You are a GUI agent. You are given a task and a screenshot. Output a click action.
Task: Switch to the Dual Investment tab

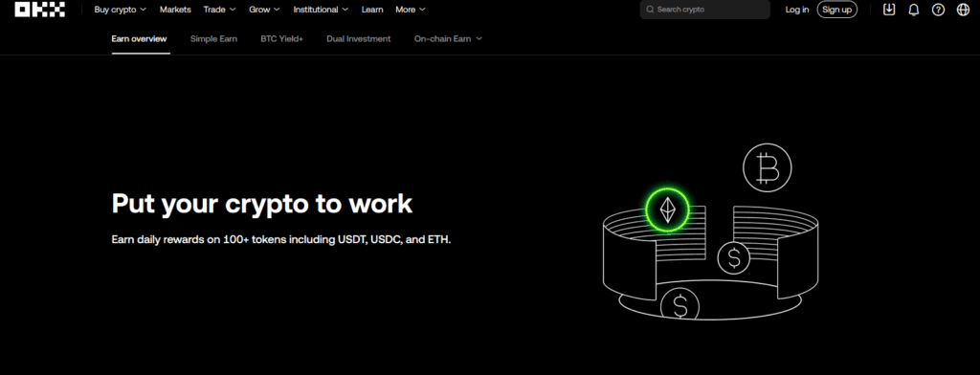click(x=358, y=39)
